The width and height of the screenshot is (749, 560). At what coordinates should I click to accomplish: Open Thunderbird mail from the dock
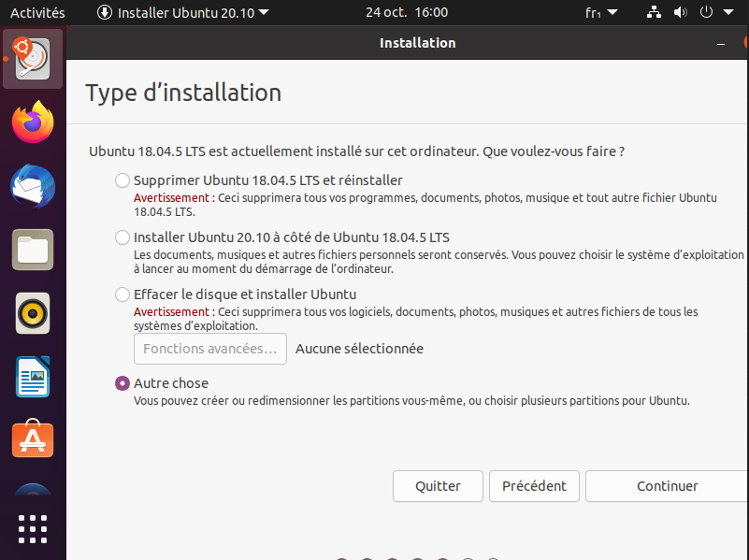[33, 186]
